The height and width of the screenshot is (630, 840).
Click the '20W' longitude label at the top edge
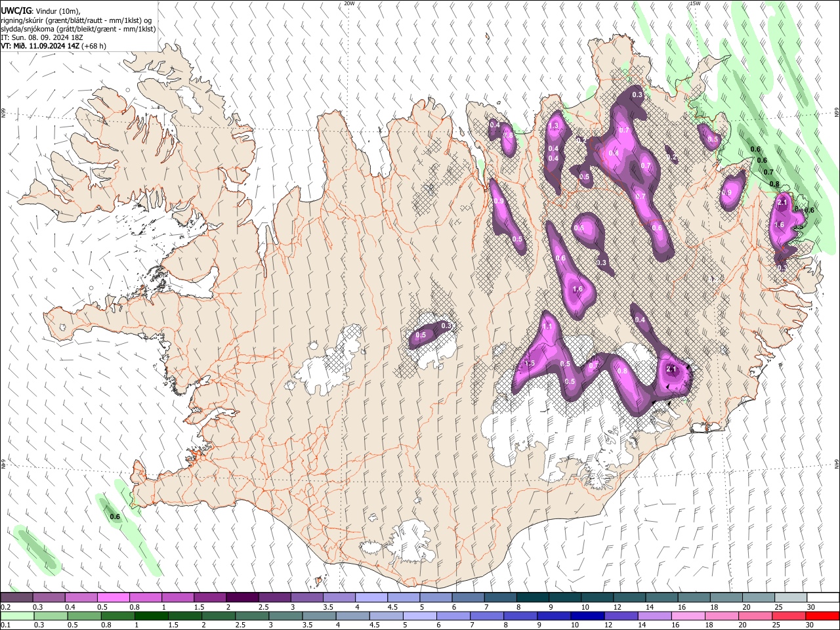point(350,3)
